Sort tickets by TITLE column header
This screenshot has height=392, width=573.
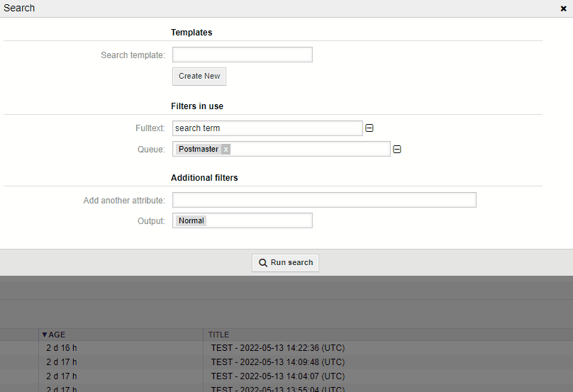pyautogui.click(x=218, y=335)
